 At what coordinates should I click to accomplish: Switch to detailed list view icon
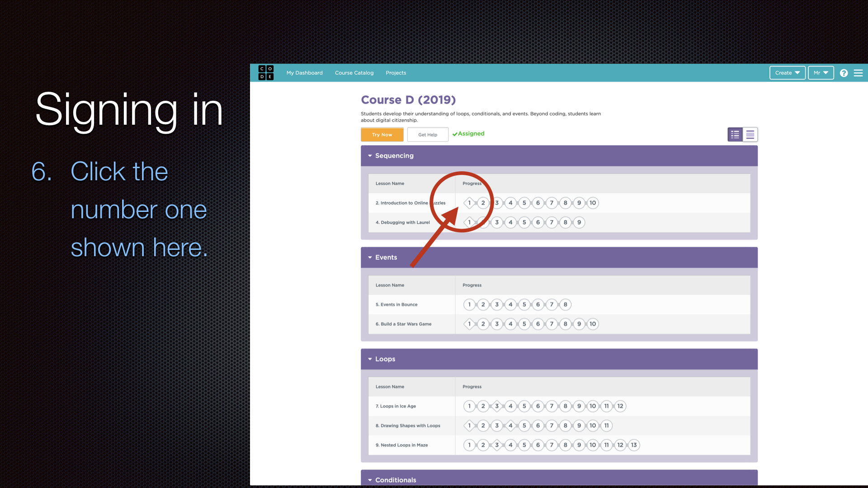click(x=735, y=135)
